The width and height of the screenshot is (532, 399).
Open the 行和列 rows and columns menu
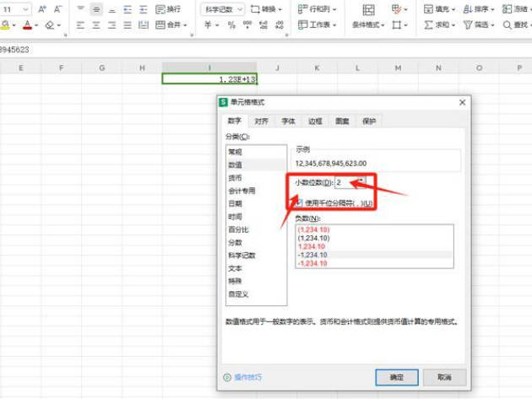click(317, 9)
